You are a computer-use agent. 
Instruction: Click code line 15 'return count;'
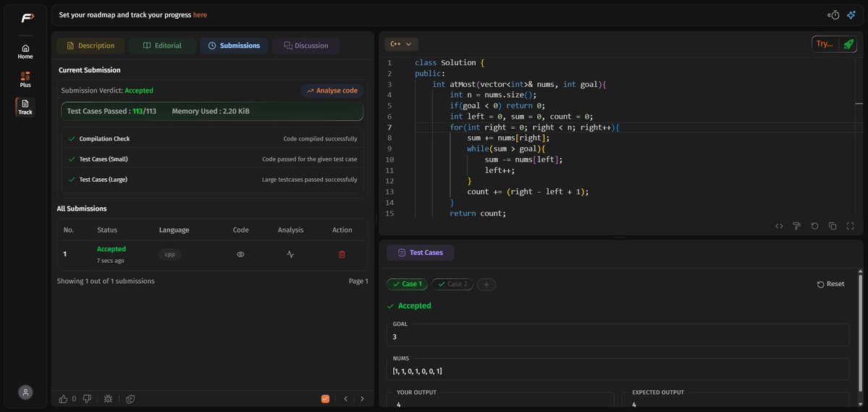click(478, 213)
